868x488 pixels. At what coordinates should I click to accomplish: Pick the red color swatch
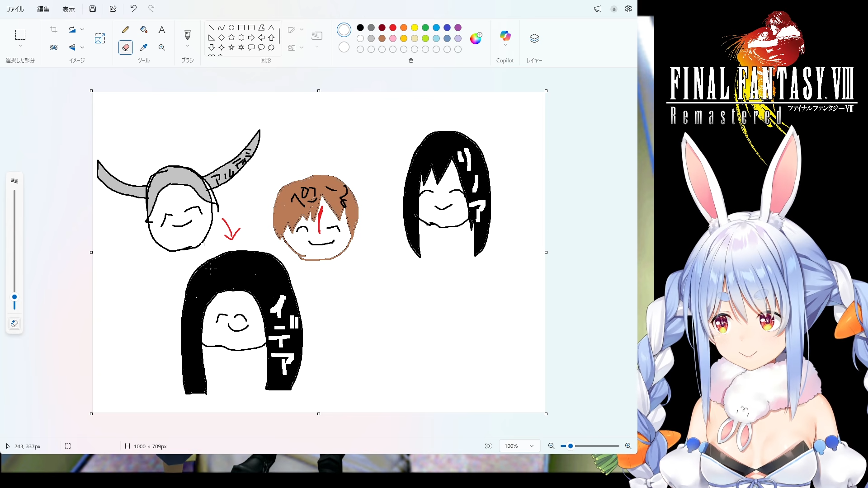tap(393, 28)
